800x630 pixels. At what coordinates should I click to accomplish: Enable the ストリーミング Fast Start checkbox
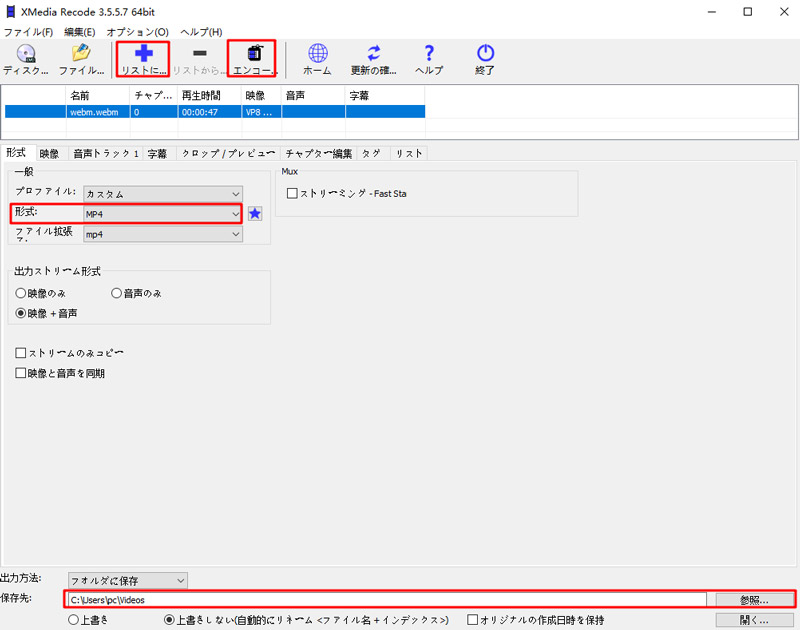(x=292, y=193)
